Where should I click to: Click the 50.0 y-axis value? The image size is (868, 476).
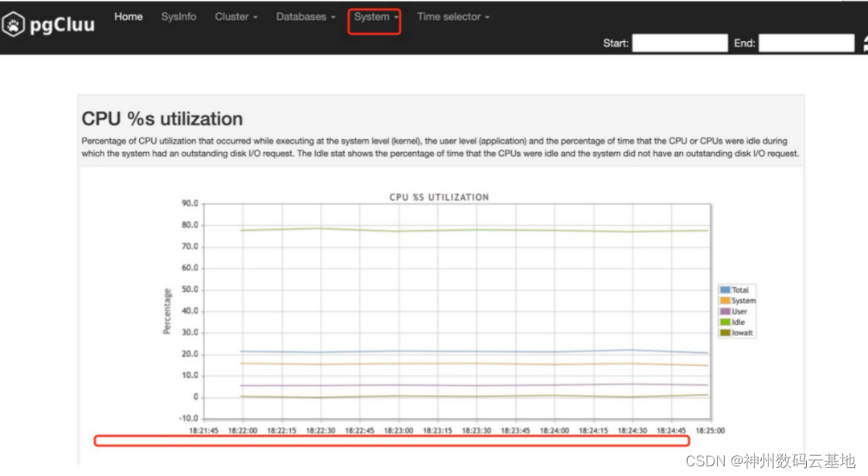coord(190,289)
